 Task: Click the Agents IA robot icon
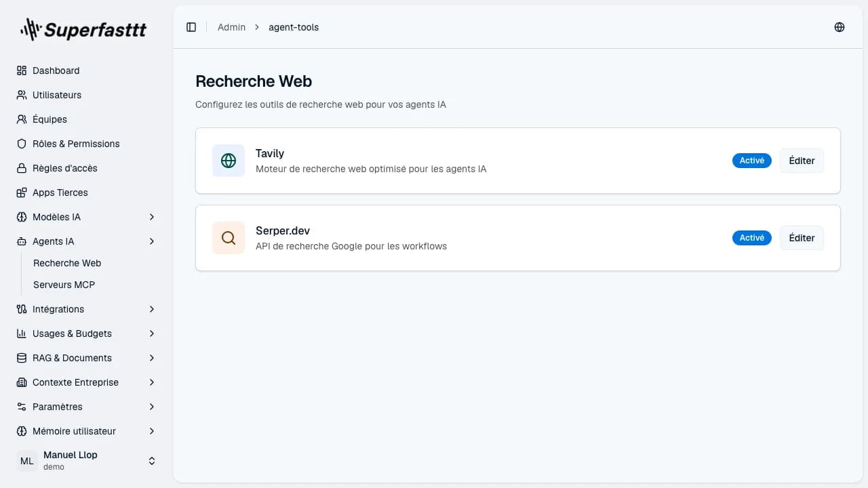(22, 241)
